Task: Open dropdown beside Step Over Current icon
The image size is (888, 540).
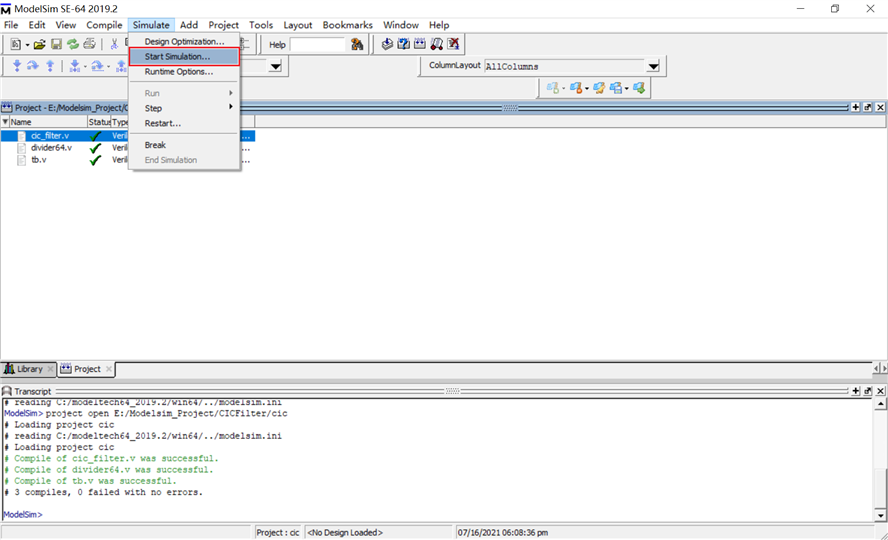Action: [108, 67]
